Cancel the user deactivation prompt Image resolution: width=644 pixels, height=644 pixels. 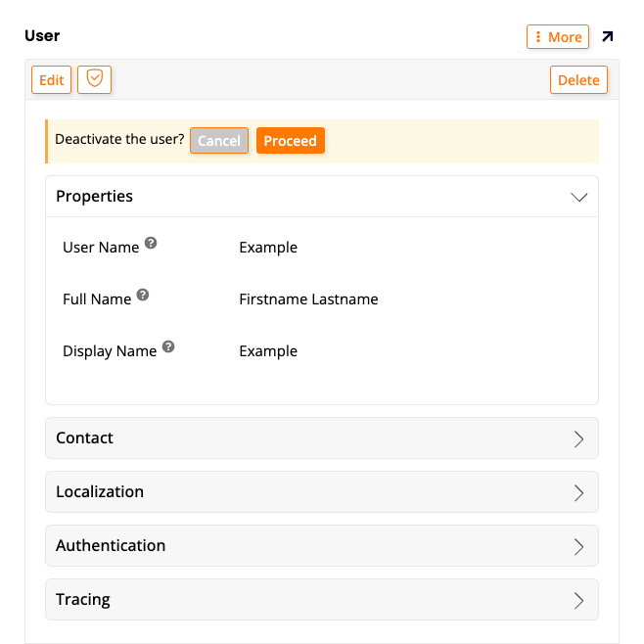click(219, 141)
